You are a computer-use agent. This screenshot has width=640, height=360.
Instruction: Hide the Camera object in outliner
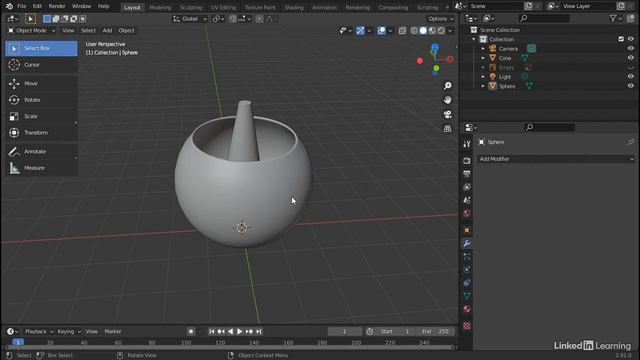[x=631, y=49]
